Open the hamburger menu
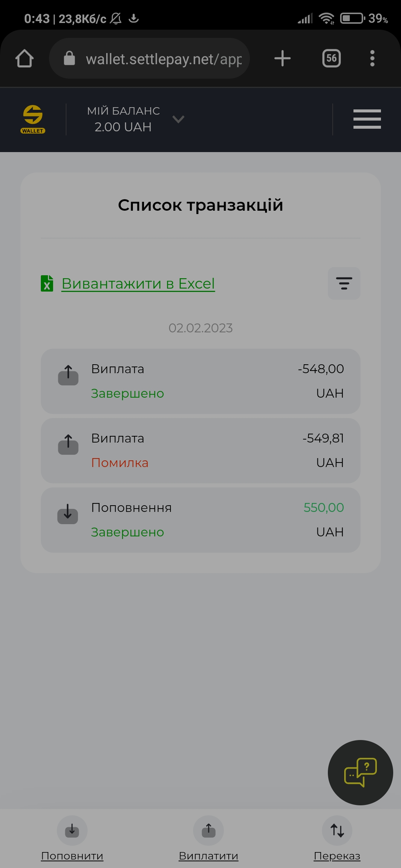401x868 pixels. (367, 119)
